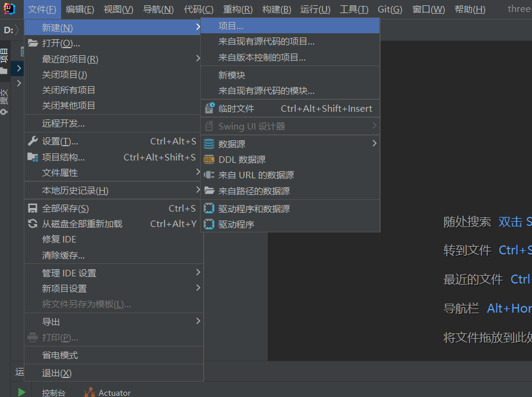The height and width of the screenshot is (397, 532).
Task: Click the reload arrows icon for 从磁盘全部重新加载
Action: click(33, 224)
